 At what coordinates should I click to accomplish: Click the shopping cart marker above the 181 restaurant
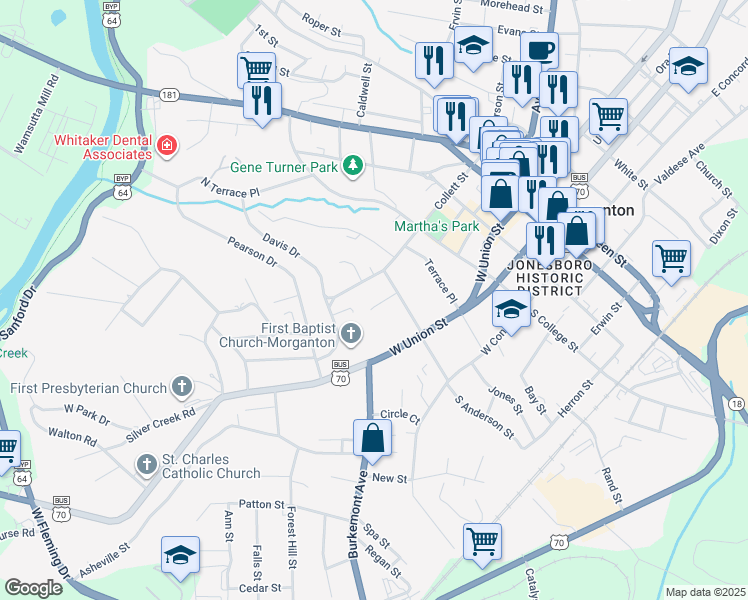(256, 69)
